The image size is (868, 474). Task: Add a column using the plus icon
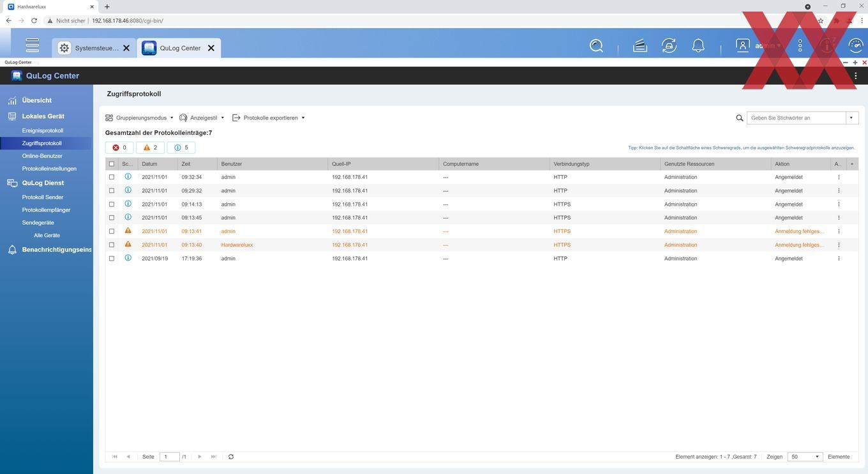click(851, 164)
